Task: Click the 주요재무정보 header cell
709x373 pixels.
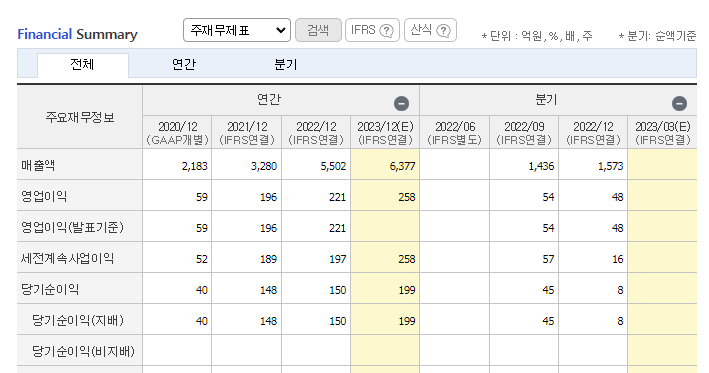Action: pyautogui.click(x=80, y=118)
